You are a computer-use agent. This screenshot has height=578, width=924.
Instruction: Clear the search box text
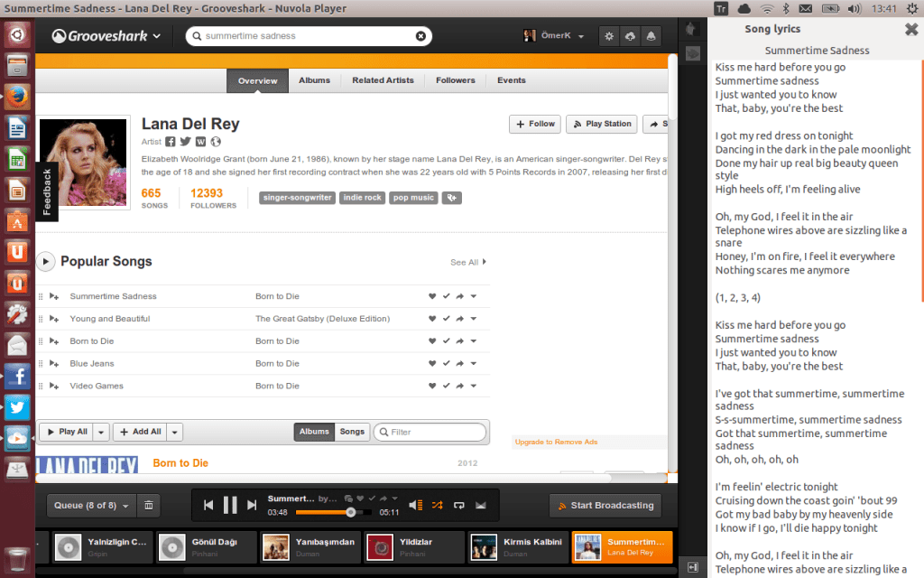(x=420, y=36)
